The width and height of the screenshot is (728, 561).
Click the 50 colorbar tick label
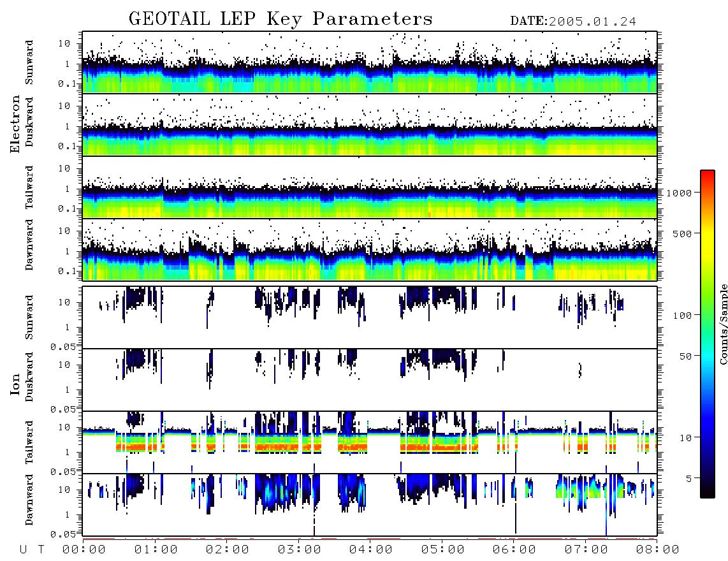[x=686, y=356]
